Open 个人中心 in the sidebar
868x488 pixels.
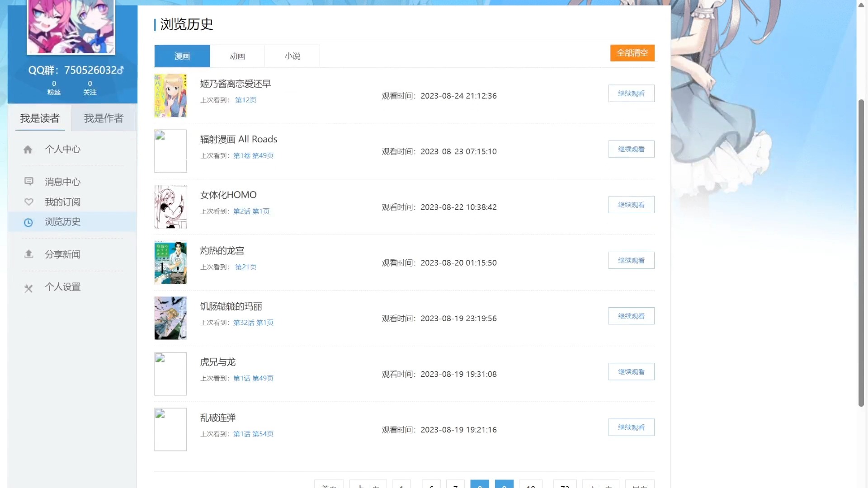click(x=63, y=150)
